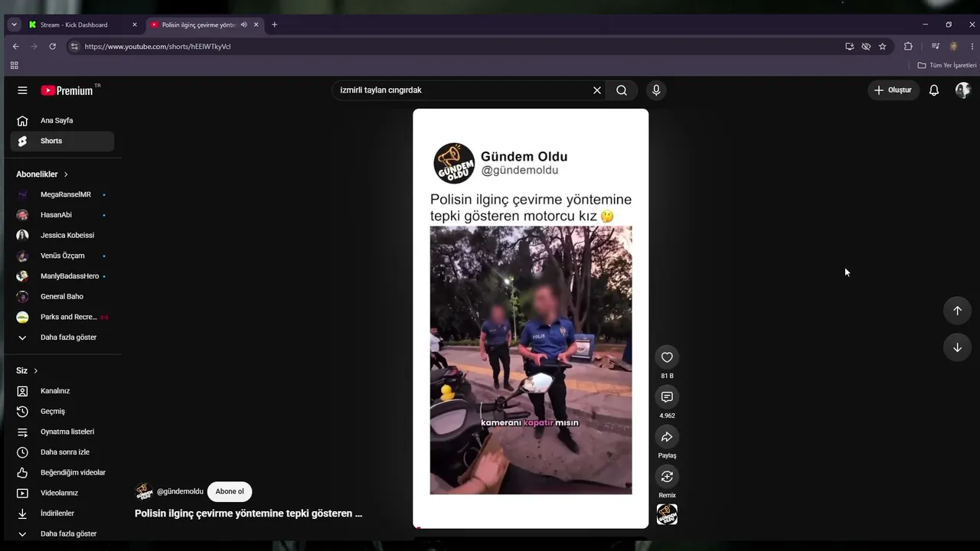Open Parks and Recreation live channel
Screen dimensions: 980x551
(x=62, y=317)
